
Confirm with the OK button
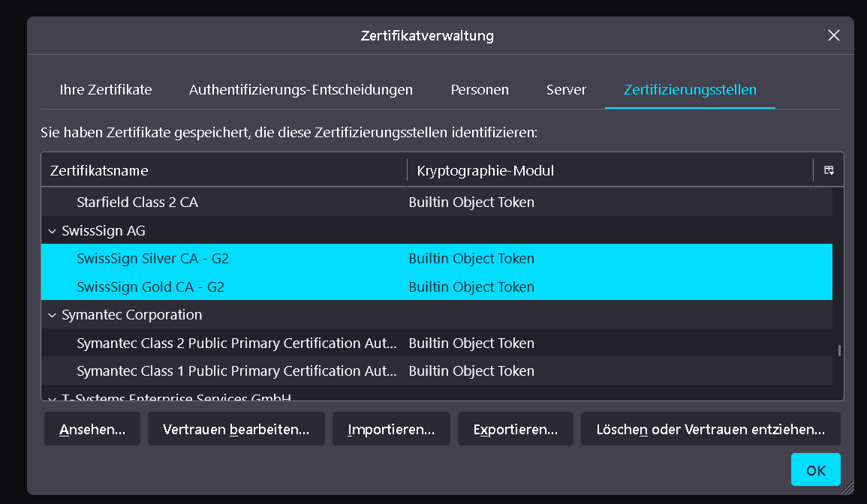815,470
